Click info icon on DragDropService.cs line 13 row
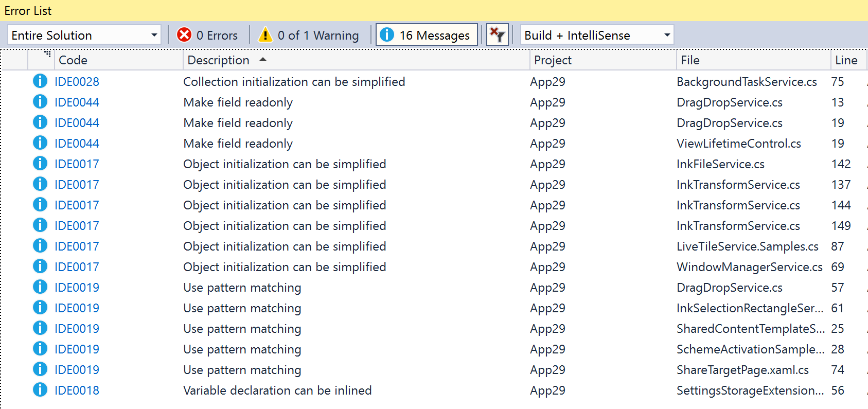Viewport: 868px width, 409px height. [40, 101]
